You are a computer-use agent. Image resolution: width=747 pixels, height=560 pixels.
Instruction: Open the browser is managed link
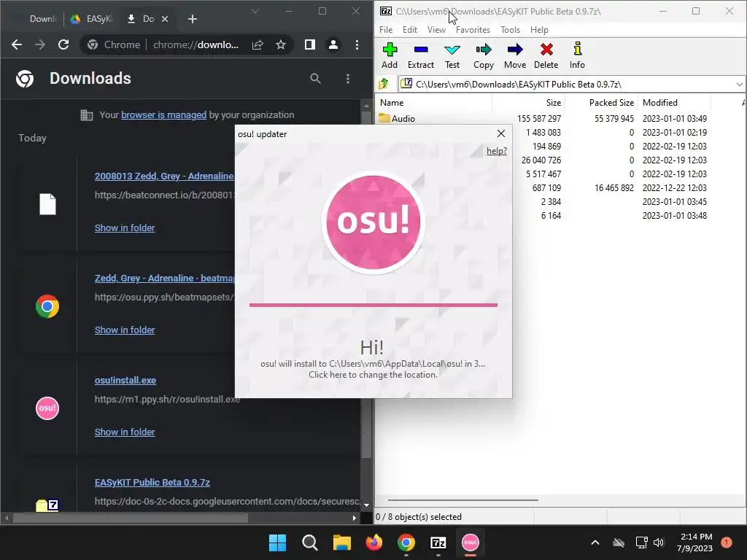pos(163,114)
